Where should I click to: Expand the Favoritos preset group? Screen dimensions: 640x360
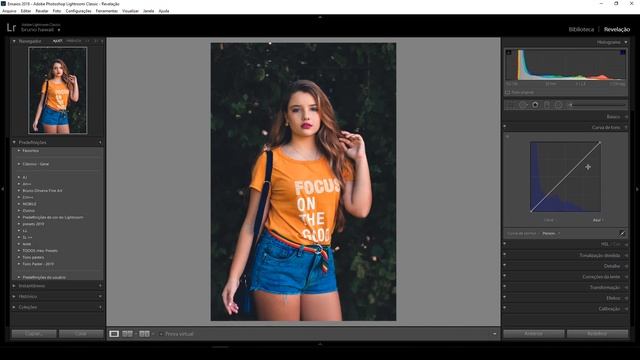[x=19, y=151]
